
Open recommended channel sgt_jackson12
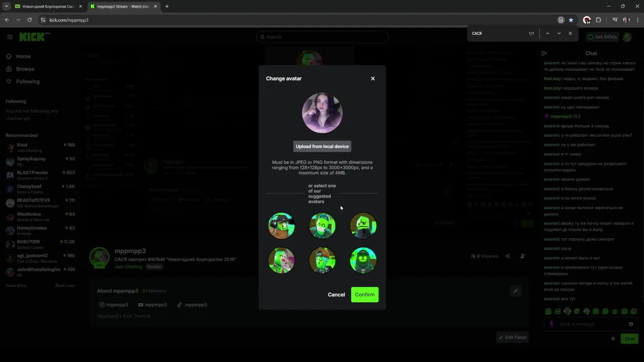pyautogui.click(x=40, y=258)
